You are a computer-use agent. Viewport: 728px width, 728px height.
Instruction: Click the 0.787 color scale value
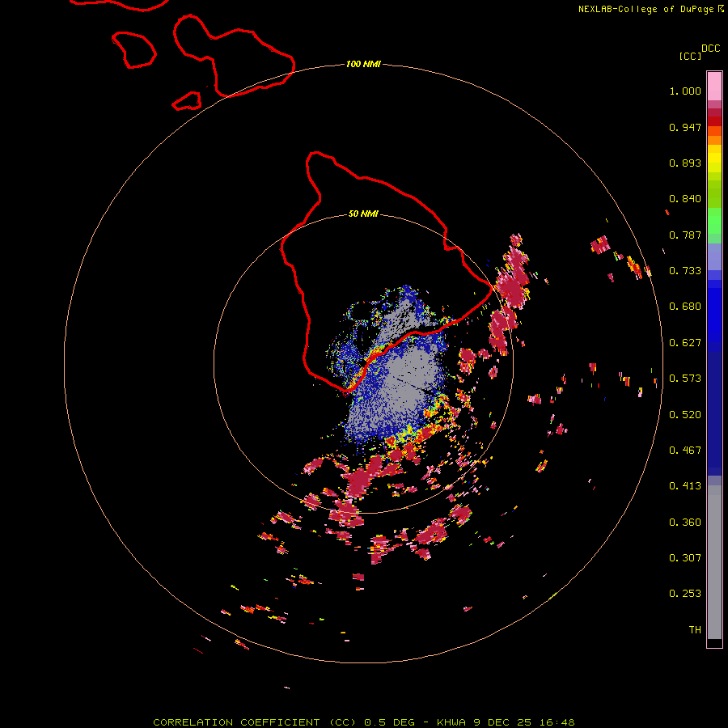tap(685, 235)
